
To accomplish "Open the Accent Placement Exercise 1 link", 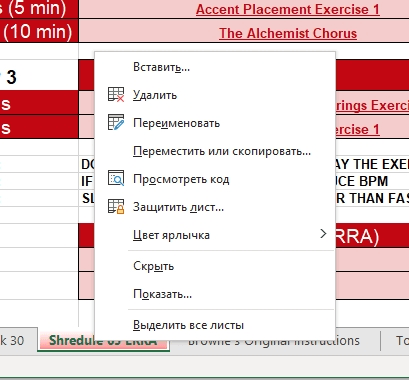I will [288, 9].
